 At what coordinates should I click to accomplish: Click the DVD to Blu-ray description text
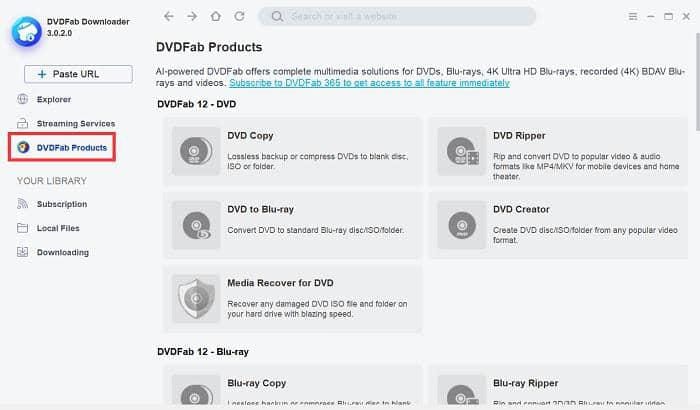[x=315, y=230]
